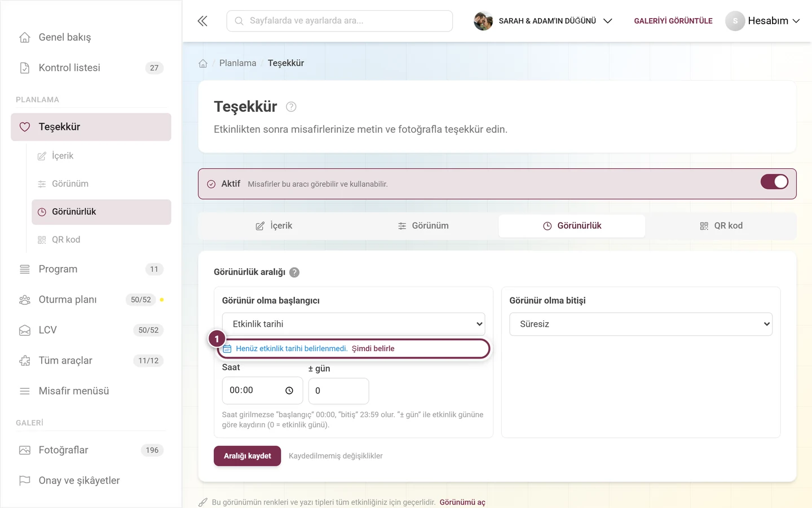The image size is (812, 508).
Task: Open help icon next to Teşekkür title
Action: 291,107
